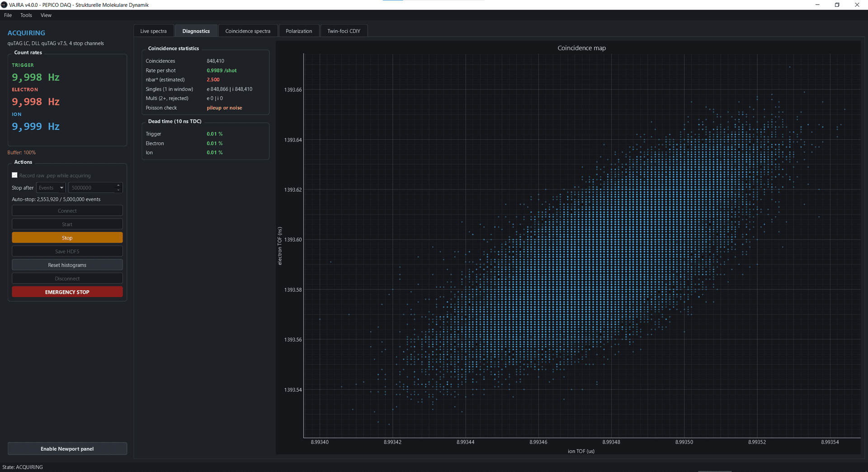Reset histograms
The width and height of the screenshot is (868, 472).
click(x=67, y=265)
